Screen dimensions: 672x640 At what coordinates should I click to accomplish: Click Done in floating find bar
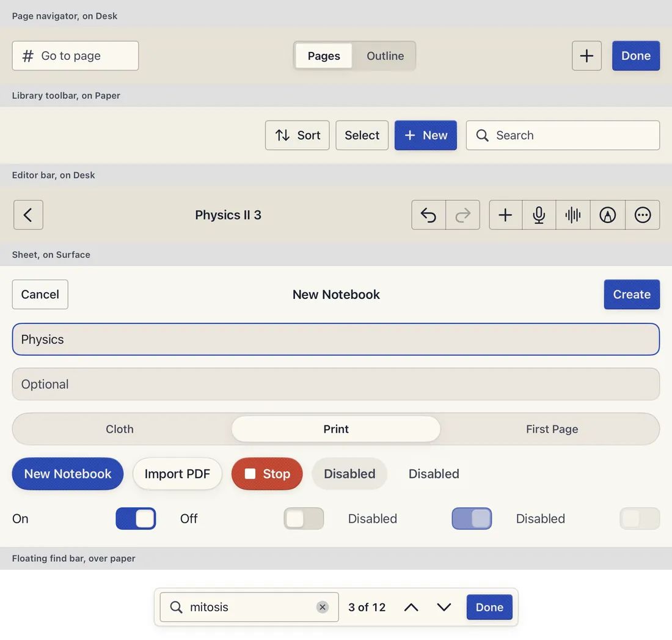coord(489,607)
